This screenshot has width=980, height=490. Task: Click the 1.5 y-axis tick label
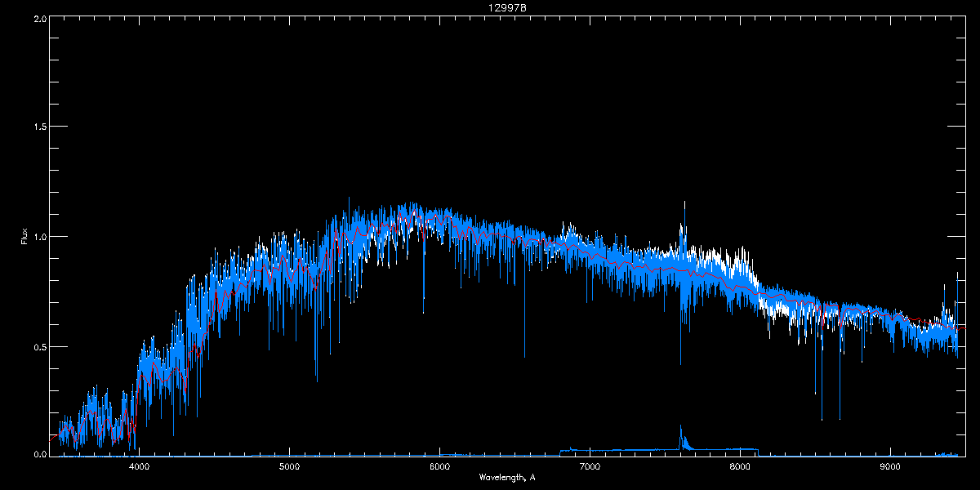[x=40, y=127]
